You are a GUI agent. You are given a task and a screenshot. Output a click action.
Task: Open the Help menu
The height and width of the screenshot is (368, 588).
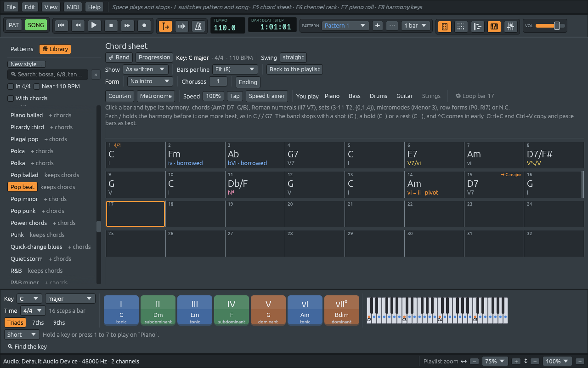click(94, 7)
